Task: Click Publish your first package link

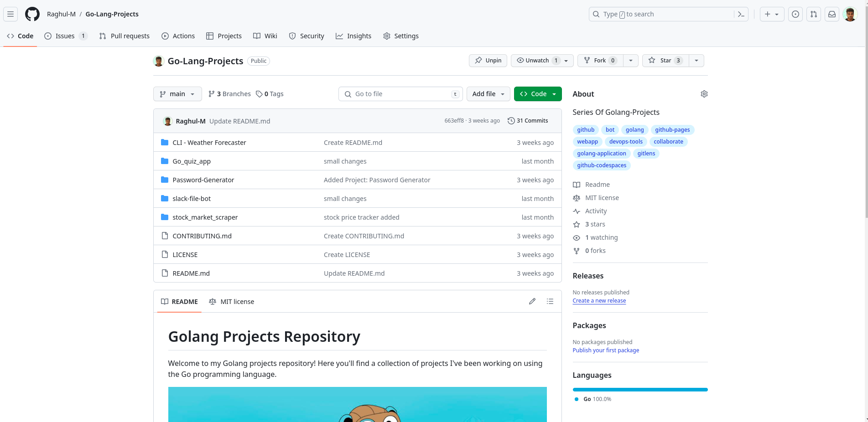Action: 606,350
